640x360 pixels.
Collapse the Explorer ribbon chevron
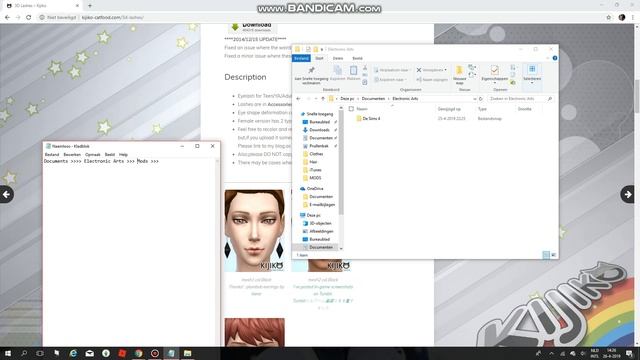click(x=548, y=58)
